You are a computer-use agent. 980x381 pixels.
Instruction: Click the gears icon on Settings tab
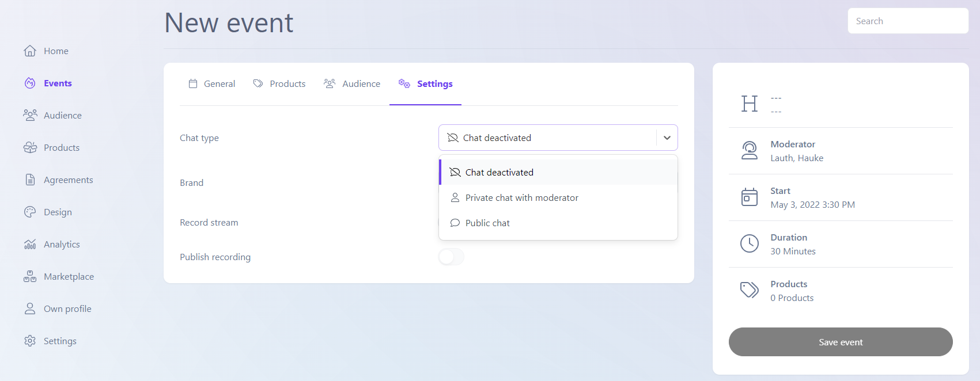(404, 83)
